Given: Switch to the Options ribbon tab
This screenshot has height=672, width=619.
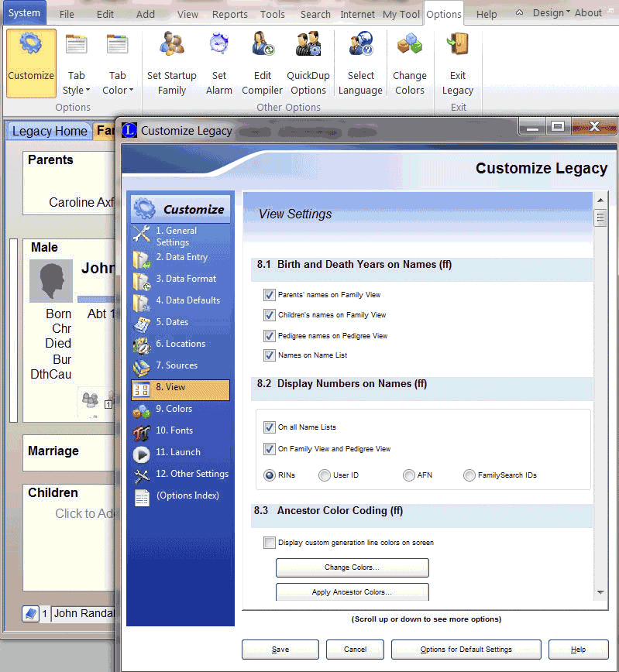Looking at the screenshot, I should pos(444,14).
